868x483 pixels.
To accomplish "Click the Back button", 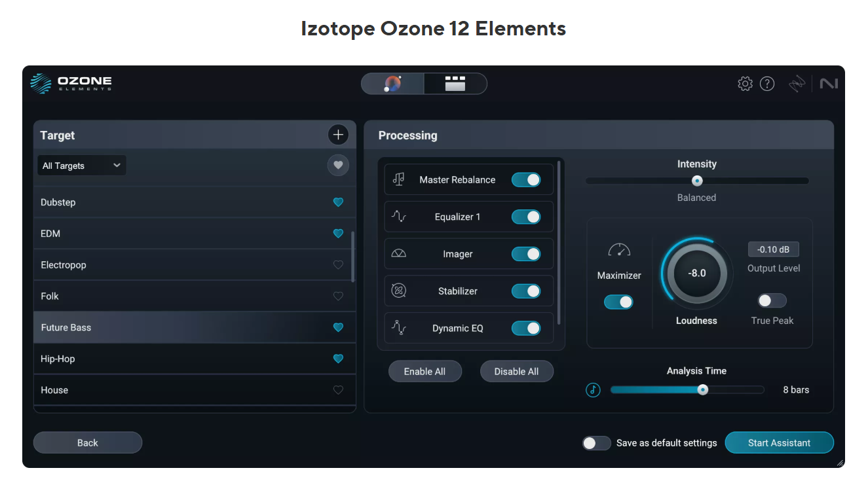I will (88, 443).
